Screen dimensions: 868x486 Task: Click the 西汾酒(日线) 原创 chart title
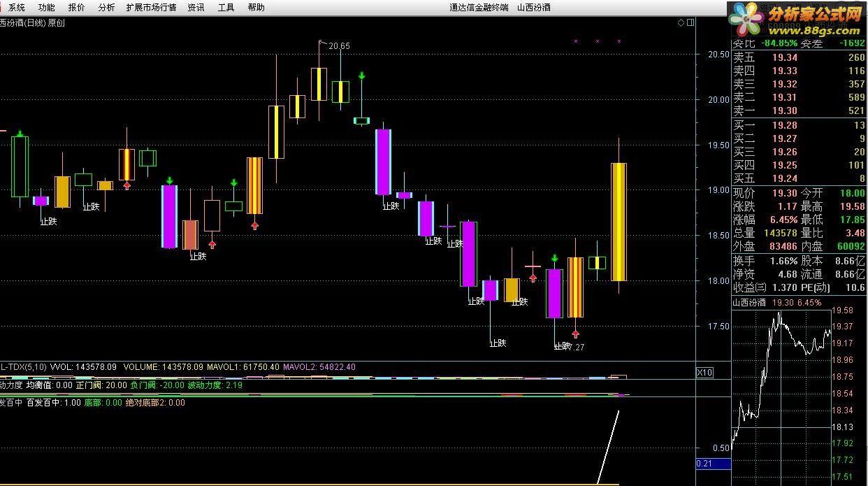click(33, 23)
